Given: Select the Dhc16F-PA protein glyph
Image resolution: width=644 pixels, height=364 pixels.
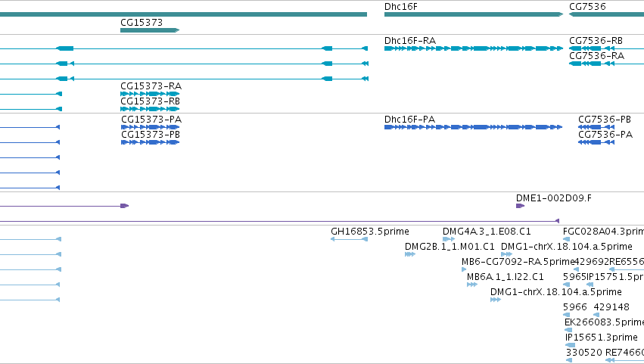Looking at the screenshot, I should tap(474, 127).
